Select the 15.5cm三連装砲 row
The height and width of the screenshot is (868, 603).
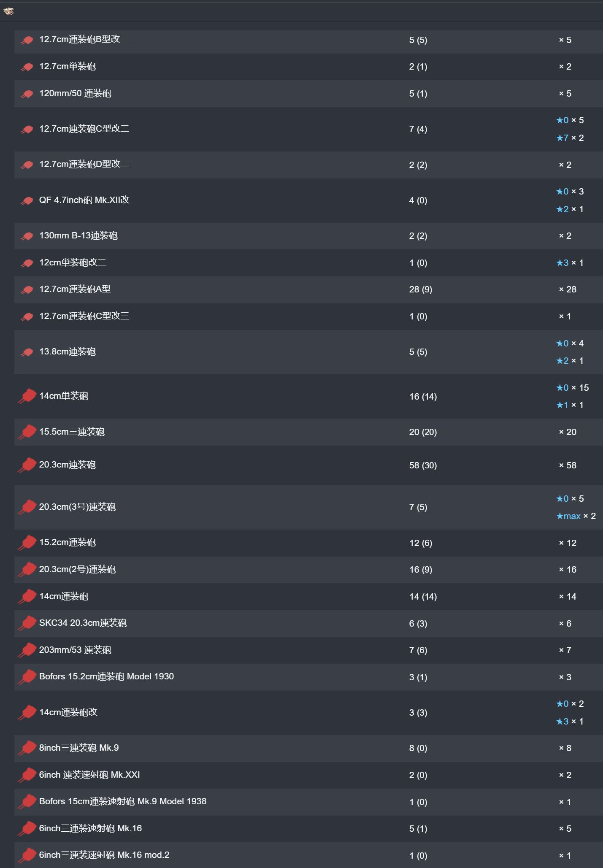(x=308, y=432)
